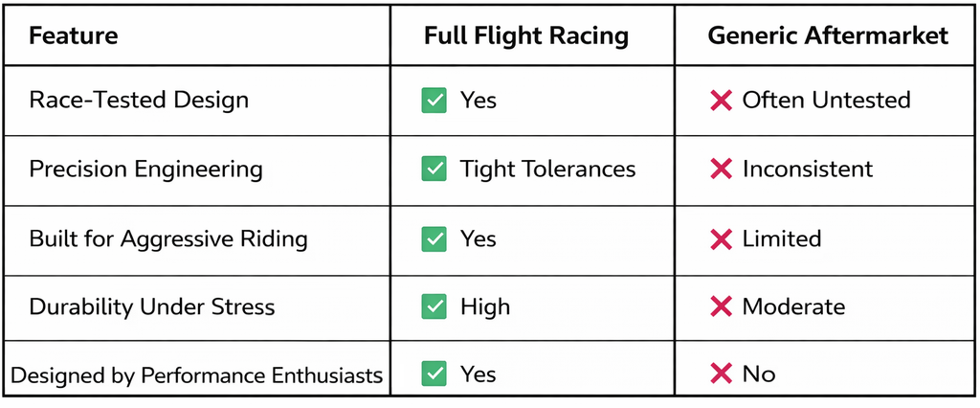The image size is (980, 408).
Task: Click the Often Untested text
Action: pyautogui.click(x=826, y=100)
